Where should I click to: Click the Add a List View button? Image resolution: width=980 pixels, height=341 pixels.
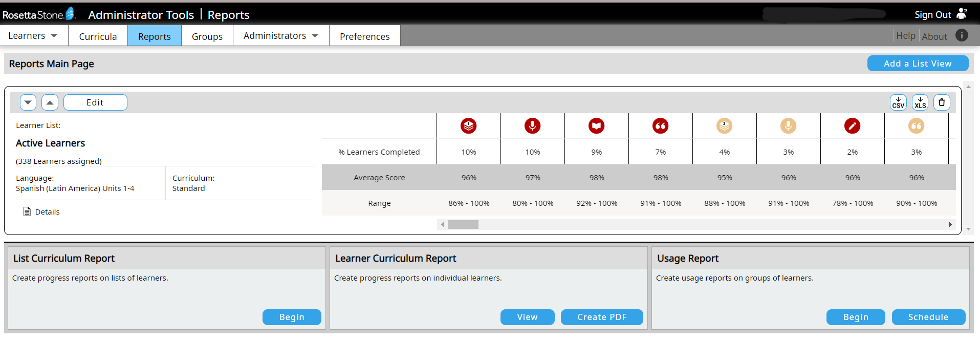point(917,63)
